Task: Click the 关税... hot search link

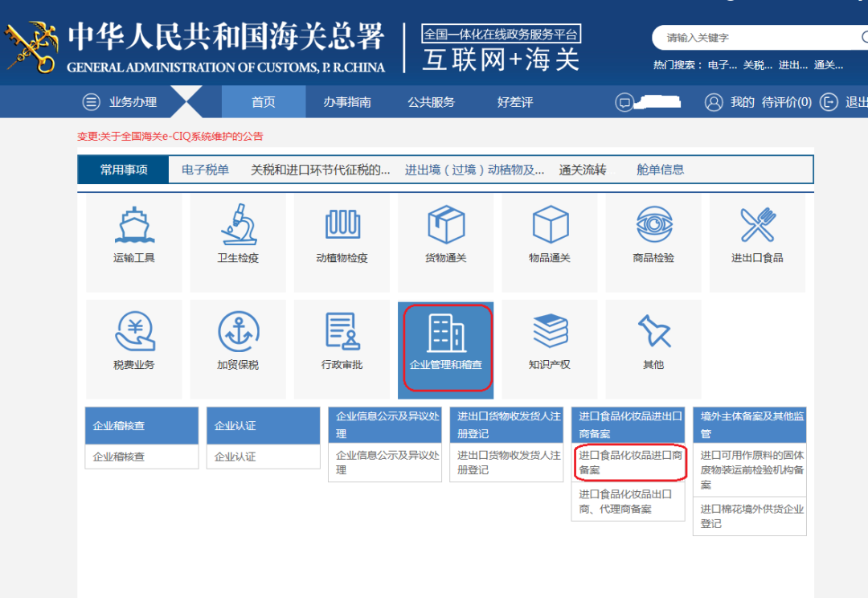Action: point(758,65)
